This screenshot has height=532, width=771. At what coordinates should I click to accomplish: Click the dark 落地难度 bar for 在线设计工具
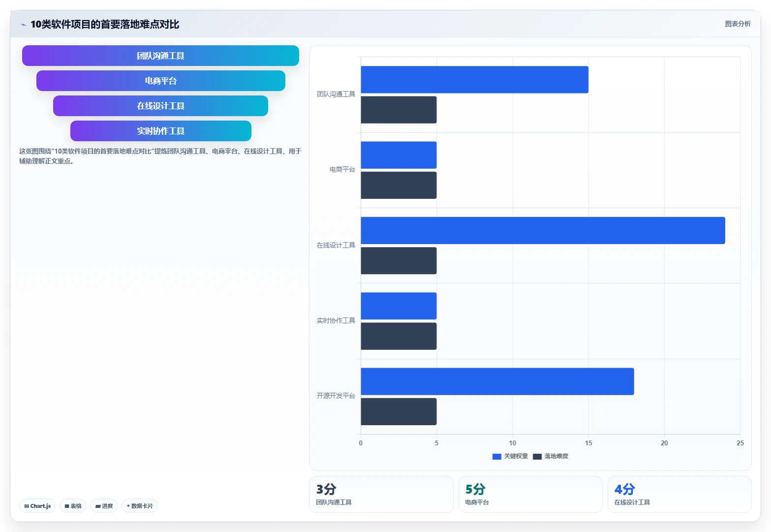(x=399, y=261)
